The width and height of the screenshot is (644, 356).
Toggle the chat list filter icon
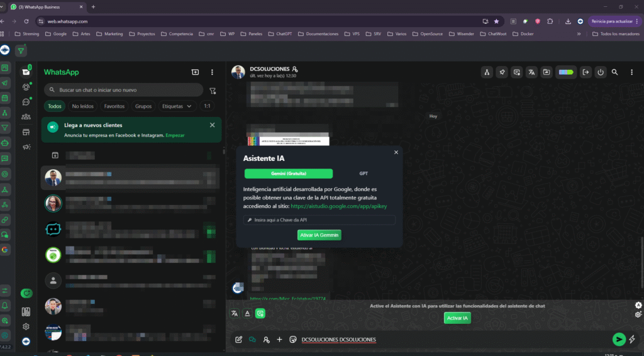click(x=213, y=91)
